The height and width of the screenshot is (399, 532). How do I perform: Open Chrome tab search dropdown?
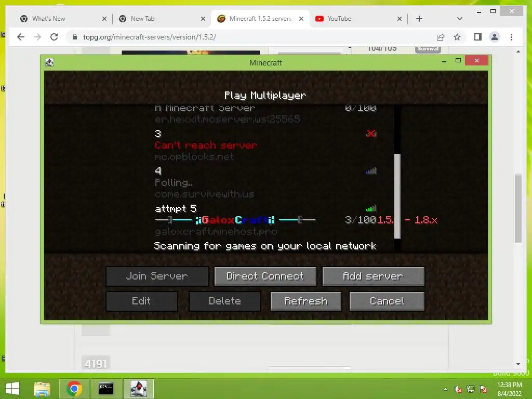460,19
